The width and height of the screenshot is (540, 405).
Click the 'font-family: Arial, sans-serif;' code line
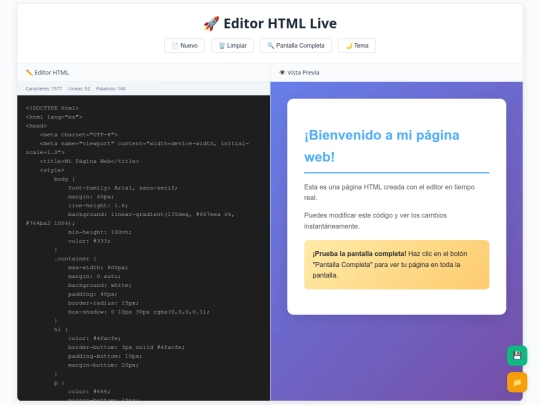(123, 188)
